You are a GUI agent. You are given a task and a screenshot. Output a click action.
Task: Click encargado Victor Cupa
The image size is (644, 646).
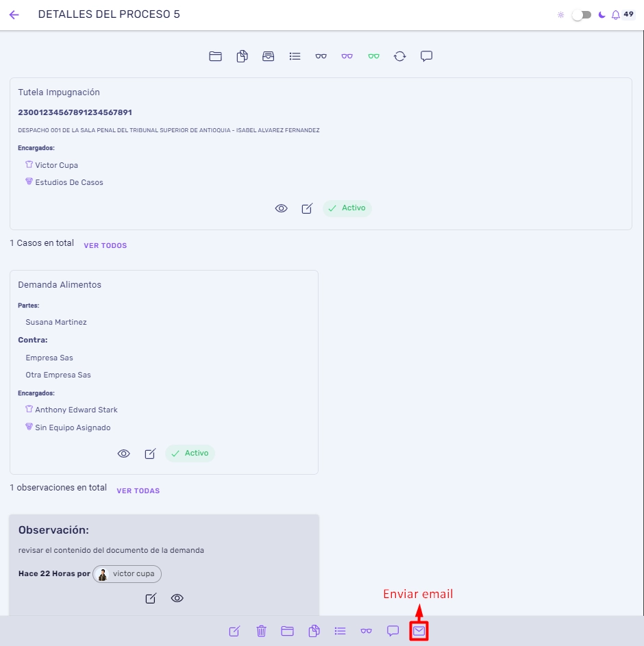pyautogui.click(x=56, y=165)
